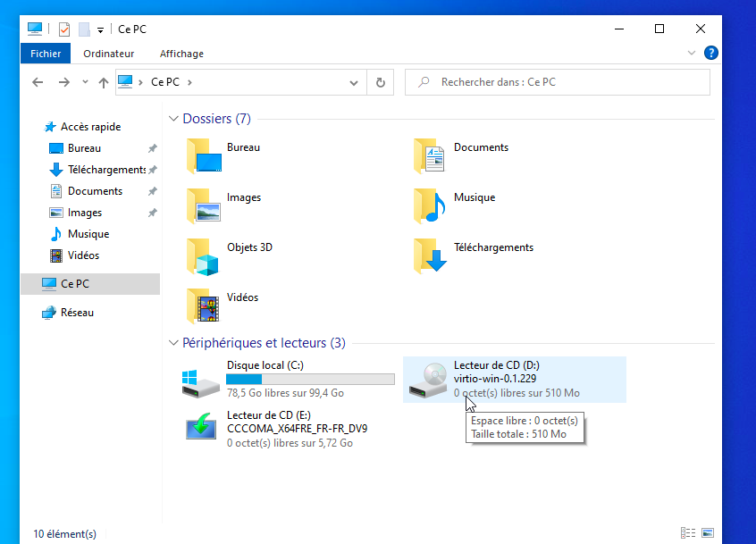Switch to the Affichage tab
The width and height of the screenshot is (756, 544).
(181, 54)
